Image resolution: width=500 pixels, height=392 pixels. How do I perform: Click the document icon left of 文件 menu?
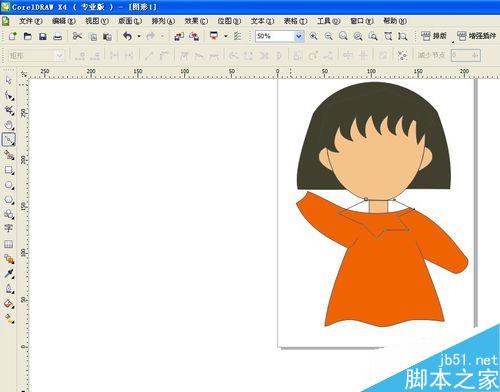coord(6,21)
